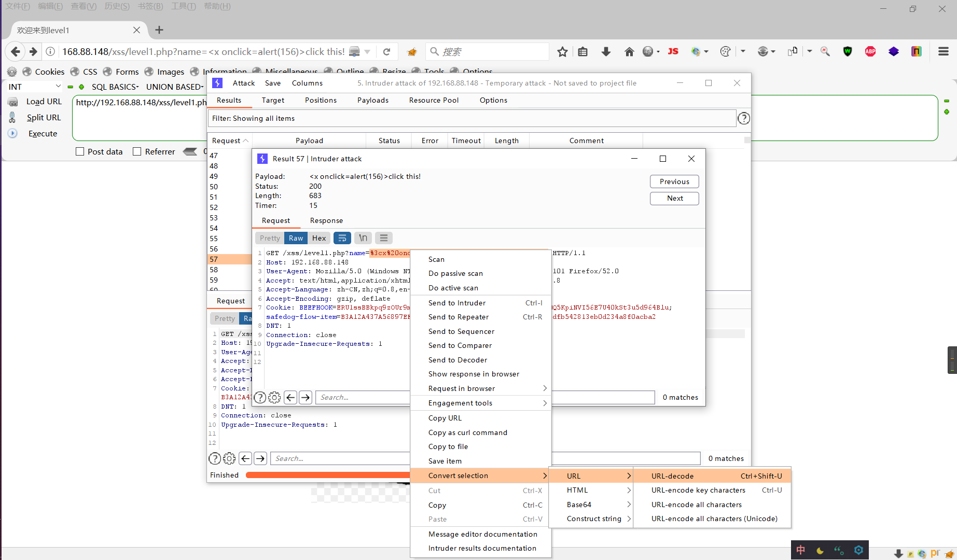Select URL-decode from the submenu

(673, 476)
